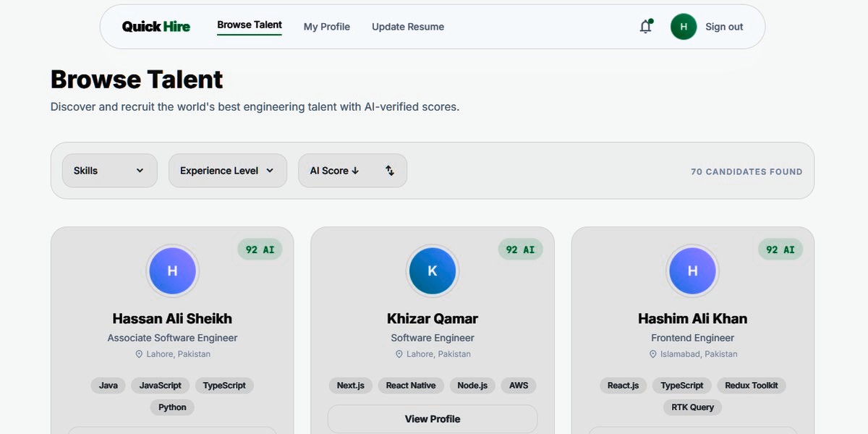The width and height of the screenshot is (868, 434).
Task: Click the Next.js skill tag
Action: coord(351,386)
